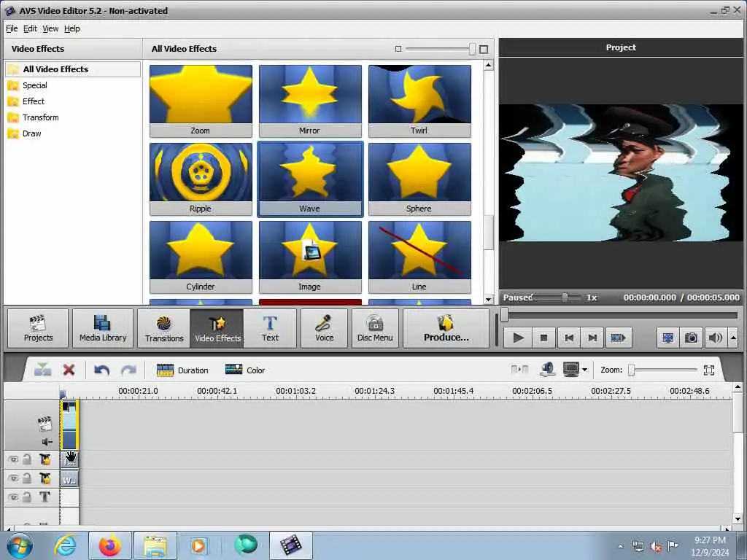Open Firefox from the taskbar
Screen dimensions: 747x560
point(109,545)
